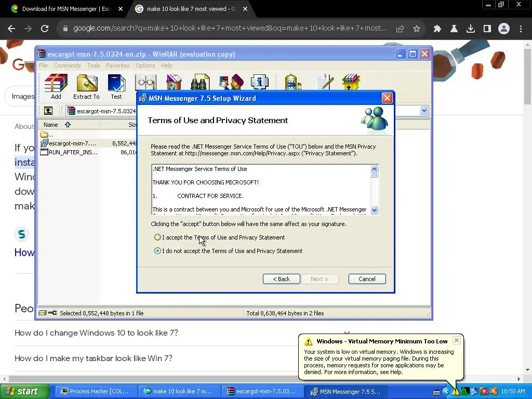The width and height of the screenshot is (532, 399).
Task: Open Process Hacker taskbar button
Action: point(95,392)
